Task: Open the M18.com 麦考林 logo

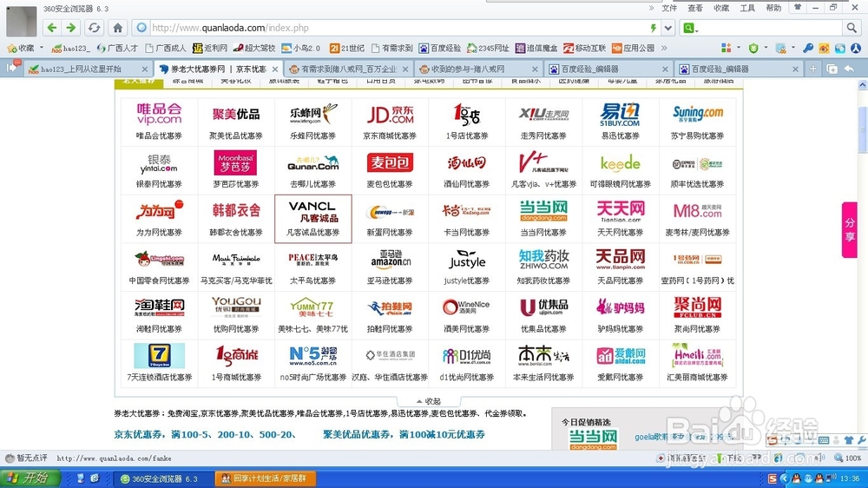Action: 698,210
